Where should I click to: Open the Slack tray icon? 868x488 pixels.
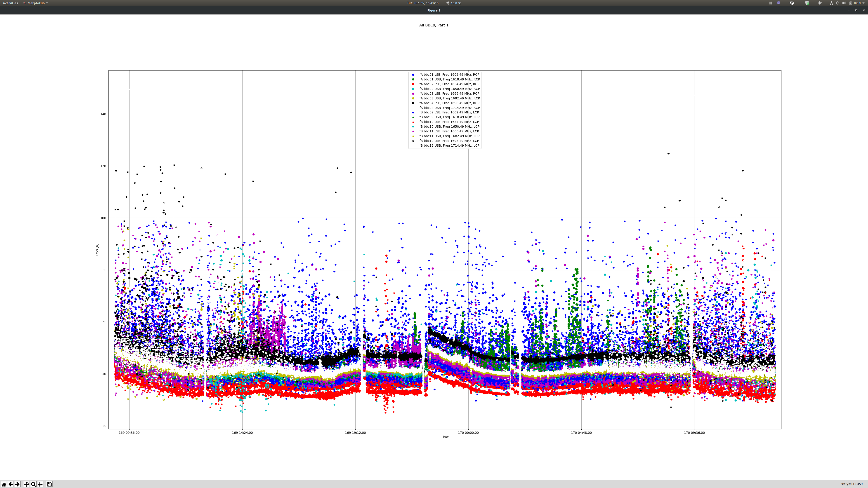[x=792, y=3]
